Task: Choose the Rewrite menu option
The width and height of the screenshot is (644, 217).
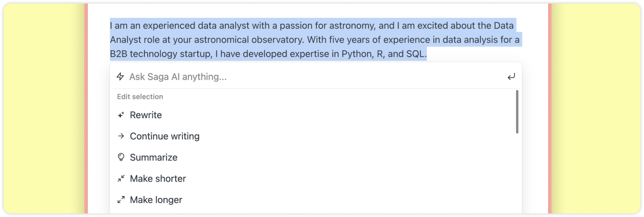Action: coord(146,115)
